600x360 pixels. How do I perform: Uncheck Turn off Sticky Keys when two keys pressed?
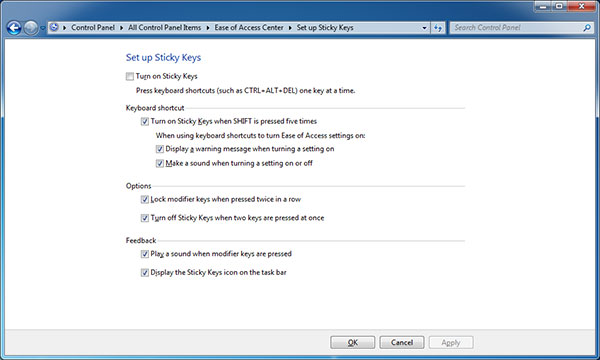145,218
